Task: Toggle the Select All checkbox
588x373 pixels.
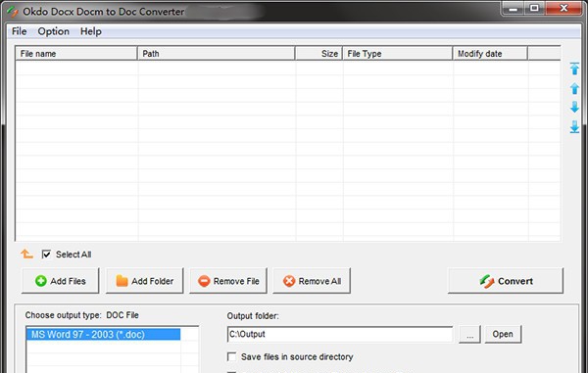Action: coord(46,255)
